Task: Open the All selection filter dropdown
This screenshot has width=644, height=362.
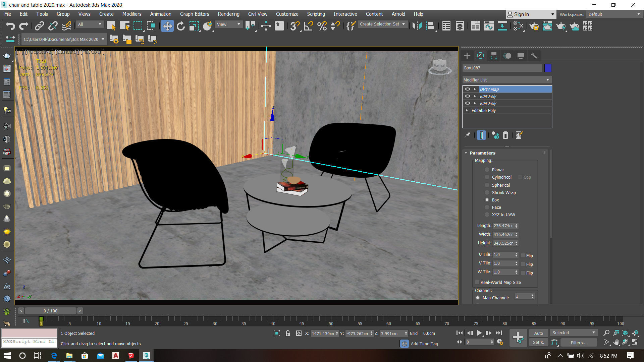Action: (90, 24)
